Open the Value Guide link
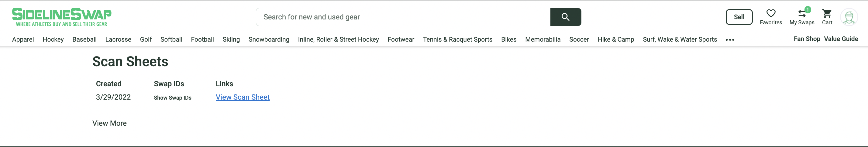The width and height of the screenshot is (868, 147). click(841, 39)
